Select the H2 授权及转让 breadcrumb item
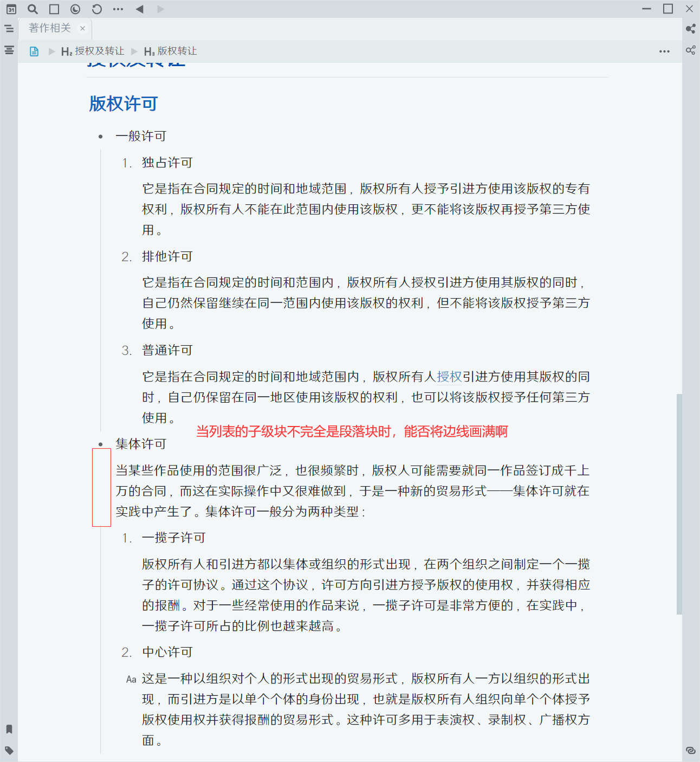This screenshot has width=700, height=762. (94, 51)
